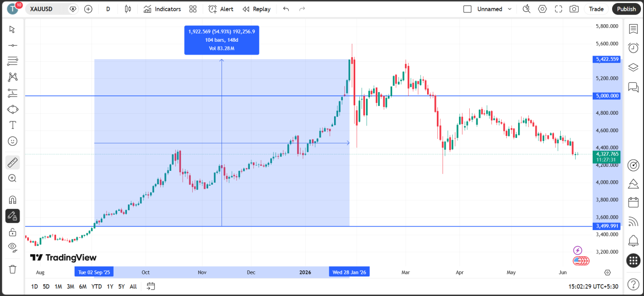Image resolution: width=644 pixels, height=296 pixels.
Task: Open notifications bell in right sidebar
Action: point(633,241)
